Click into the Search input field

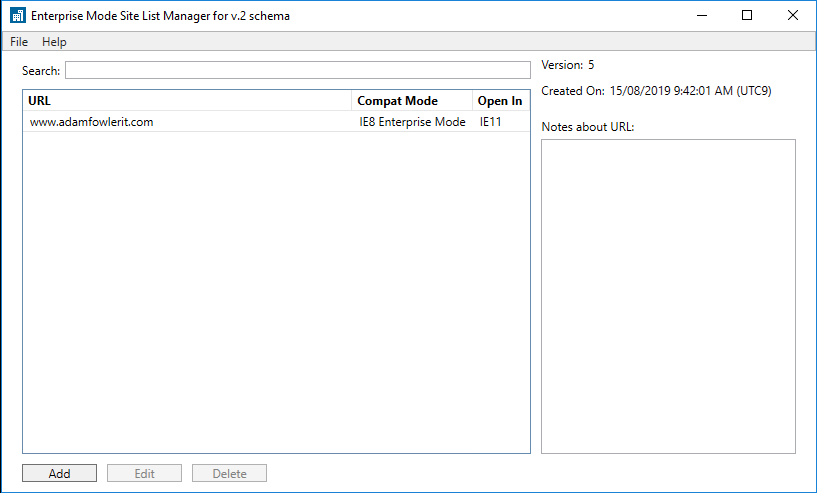pos(298,70)
